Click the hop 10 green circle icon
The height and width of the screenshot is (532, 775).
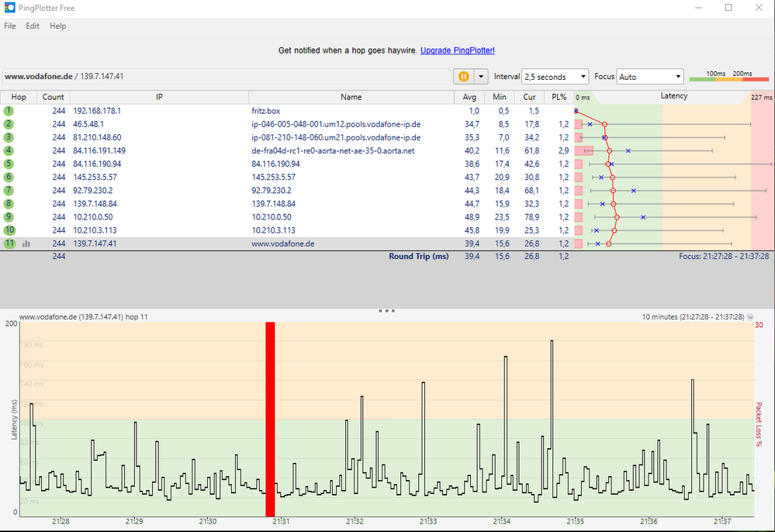[x=9, y=230]
